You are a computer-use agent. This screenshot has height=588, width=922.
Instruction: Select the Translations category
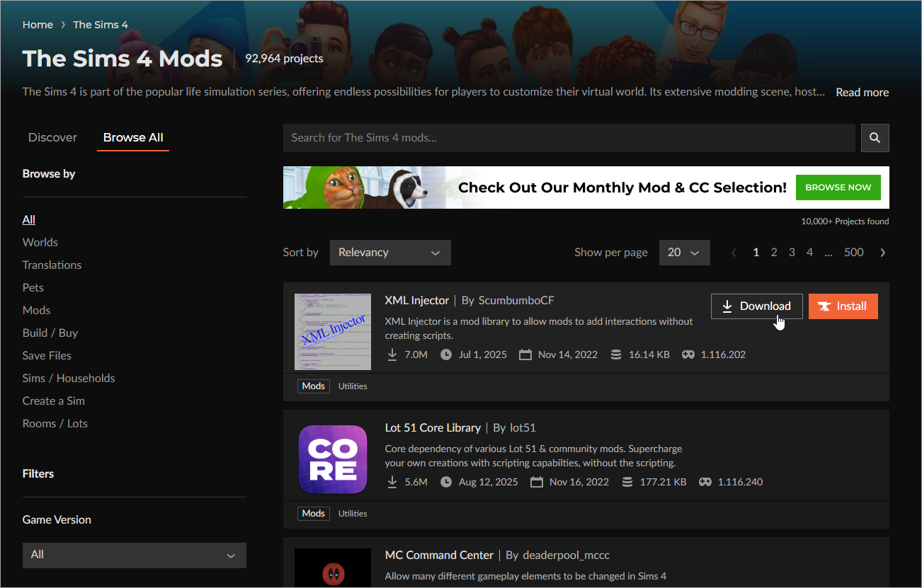click(52, 265)
